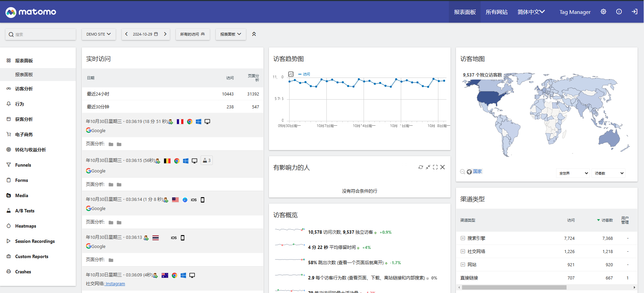Click Chrome browser icon in 03:36:19 visit
Viewport: 644px width, 293px height.
(x=190, y=122)
